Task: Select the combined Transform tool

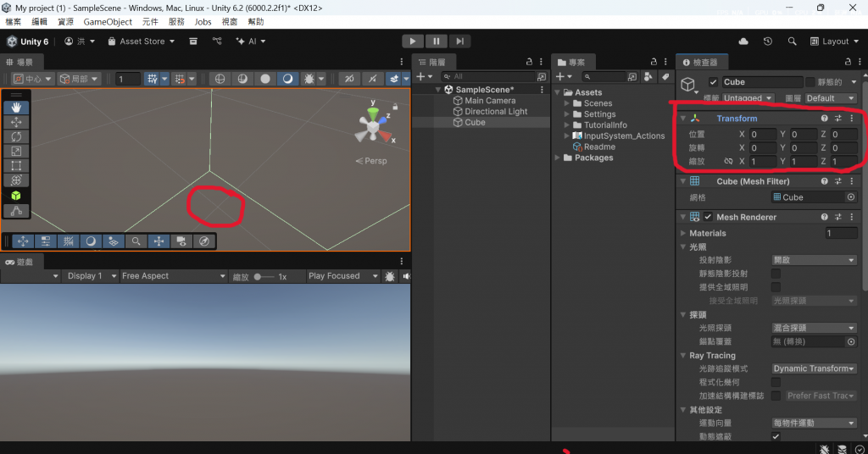Action: [x=16, y=180]
